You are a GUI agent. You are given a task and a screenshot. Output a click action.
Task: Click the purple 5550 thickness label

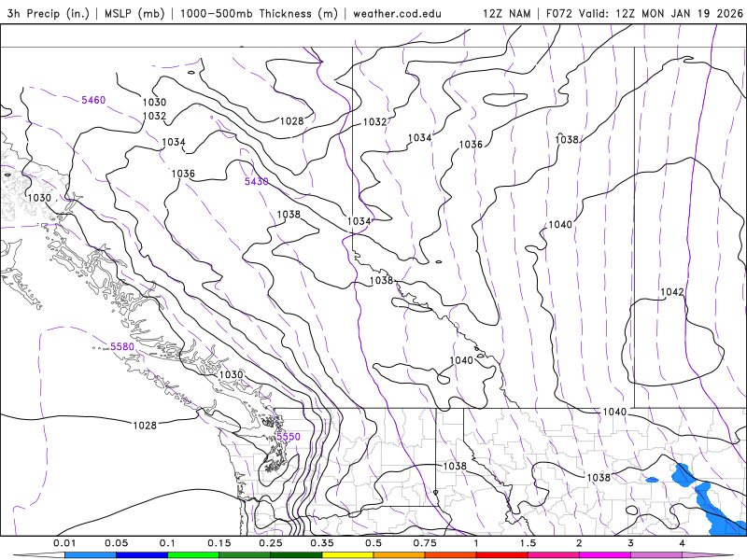pyautogui.click(x=289, y=437)
